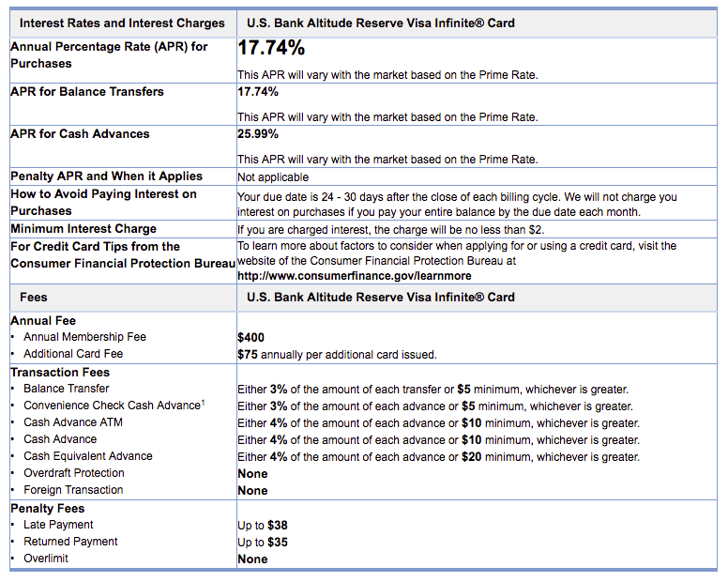Click the 'Annual Membership Fee' item

[85, 337]
